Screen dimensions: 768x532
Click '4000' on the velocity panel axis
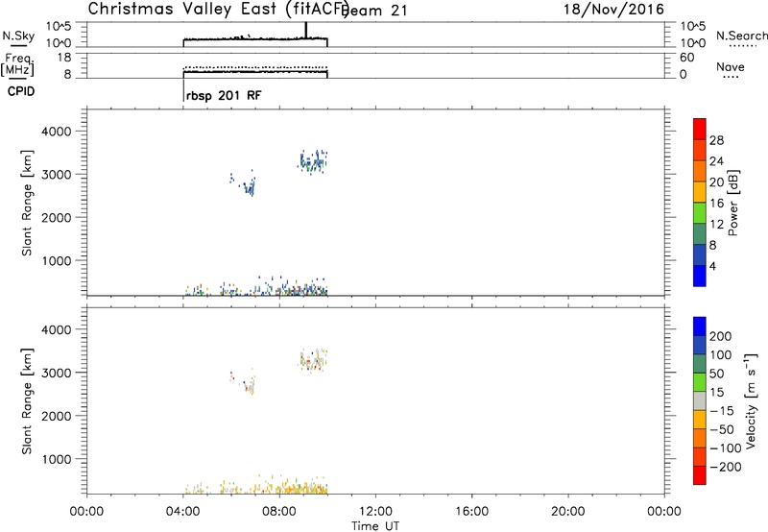(x=56, y=329)
